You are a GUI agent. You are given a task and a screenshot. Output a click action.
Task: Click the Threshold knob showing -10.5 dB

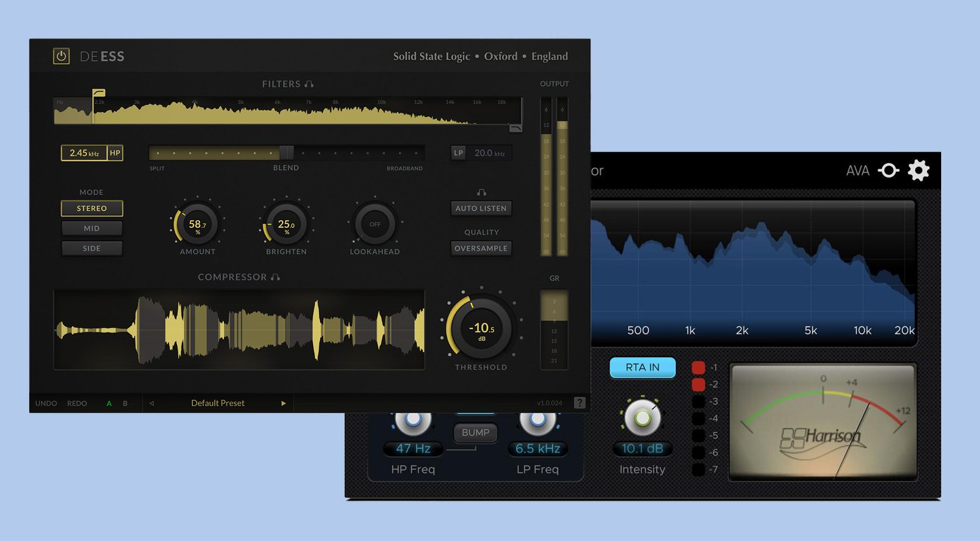click(481, 328)
